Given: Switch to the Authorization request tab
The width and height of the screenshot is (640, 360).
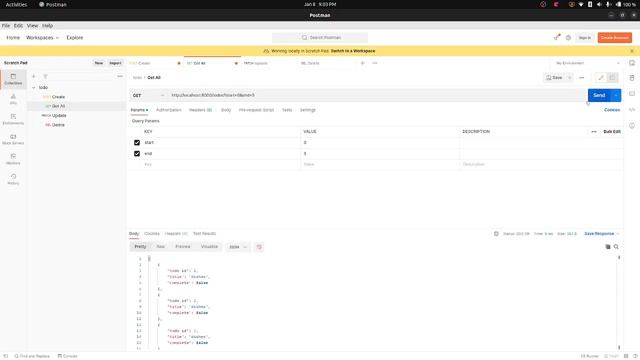Looking at the screenshot, I should (169, 110).
